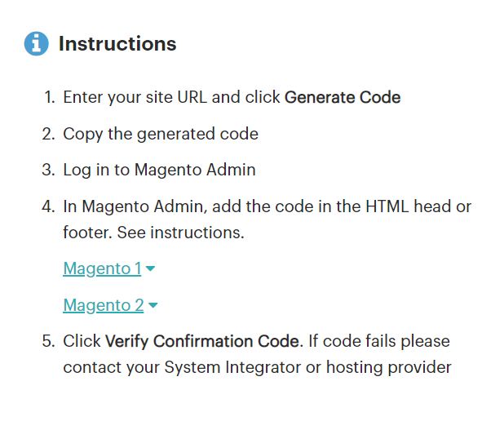This screenshot has height=430, width=504.
Task: Expand the arrow next to Magento 1
Action: tap(150, 268)
